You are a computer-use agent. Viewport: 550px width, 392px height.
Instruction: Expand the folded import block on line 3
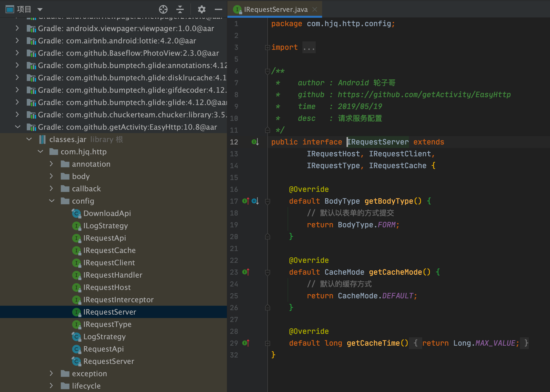pyautogui.click(x=267, y=47)
